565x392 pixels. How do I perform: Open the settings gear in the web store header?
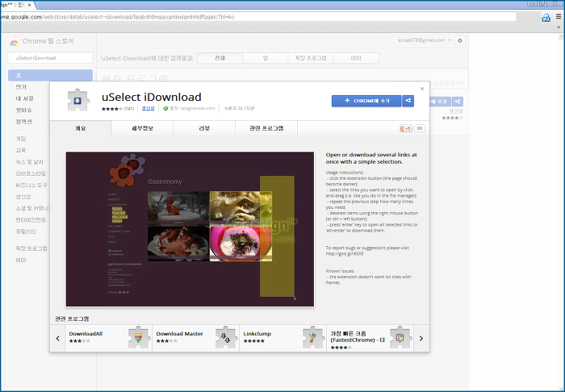tap(460, 40)
